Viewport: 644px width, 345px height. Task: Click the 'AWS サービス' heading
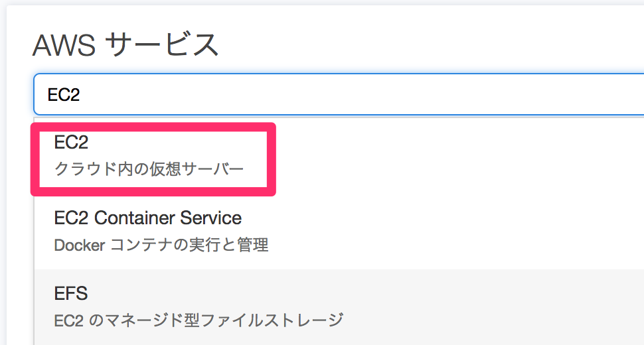125,44
